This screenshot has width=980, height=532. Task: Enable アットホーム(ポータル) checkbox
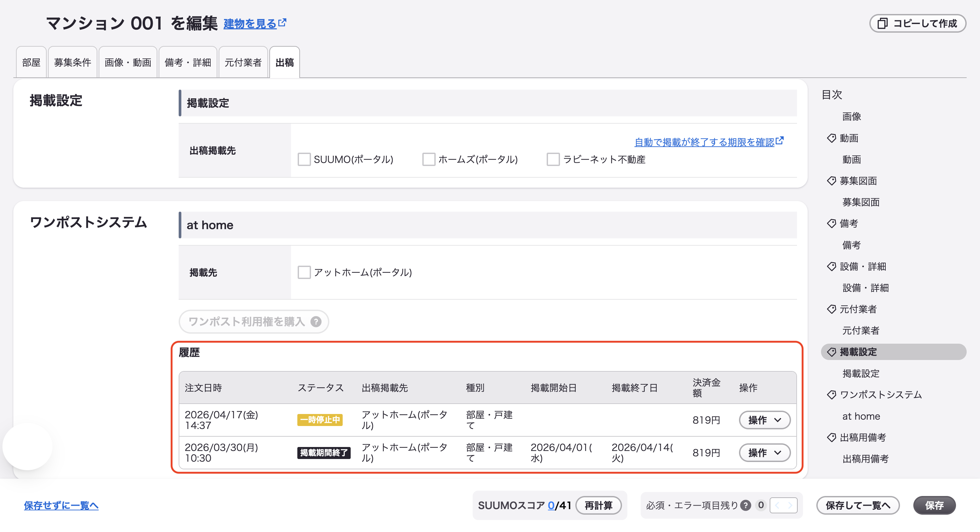pyautogui.click(x=304, y=272)
